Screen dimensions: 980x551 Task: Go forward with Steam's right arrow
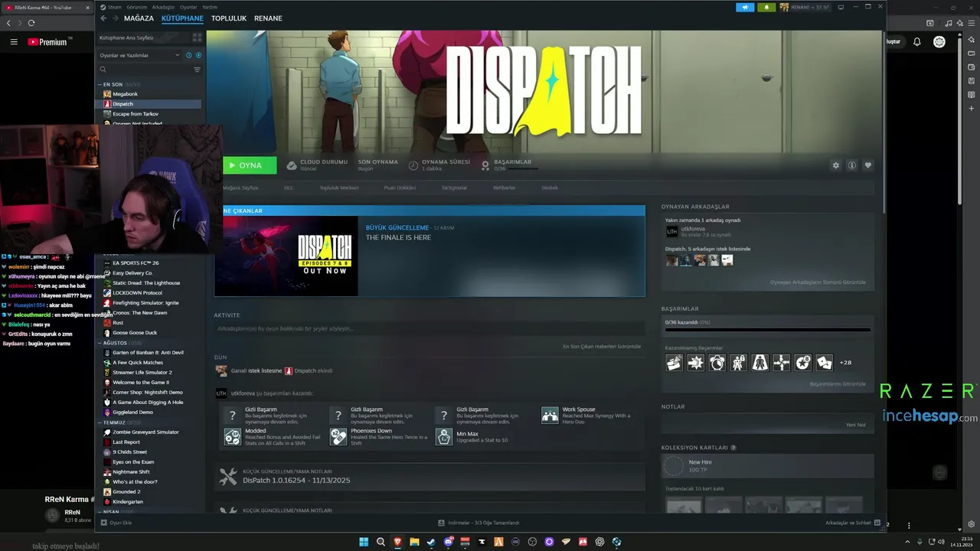116,18
